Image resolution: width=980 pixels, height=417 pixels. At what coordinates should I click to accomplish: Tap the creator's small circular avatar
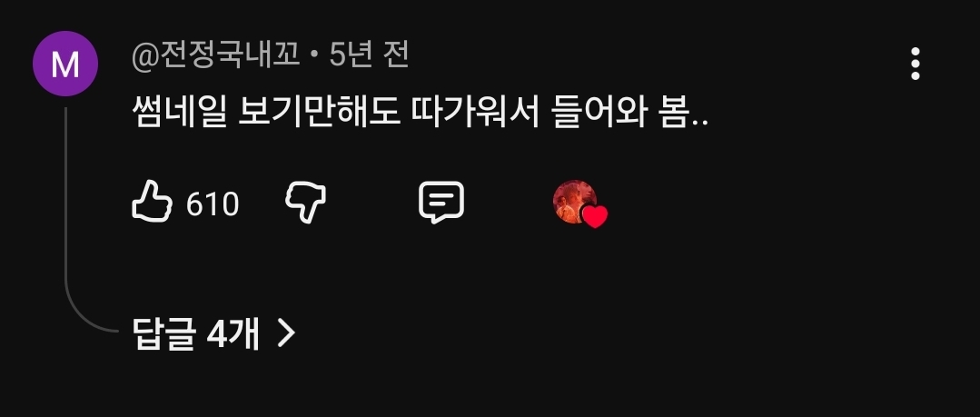[x=574, y=202]
